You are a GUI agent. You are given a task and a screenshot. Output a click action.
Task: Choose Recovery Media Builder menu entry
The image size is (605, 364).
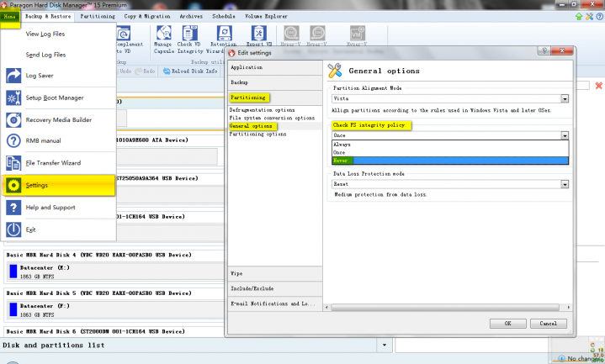[x=59, y=120]
